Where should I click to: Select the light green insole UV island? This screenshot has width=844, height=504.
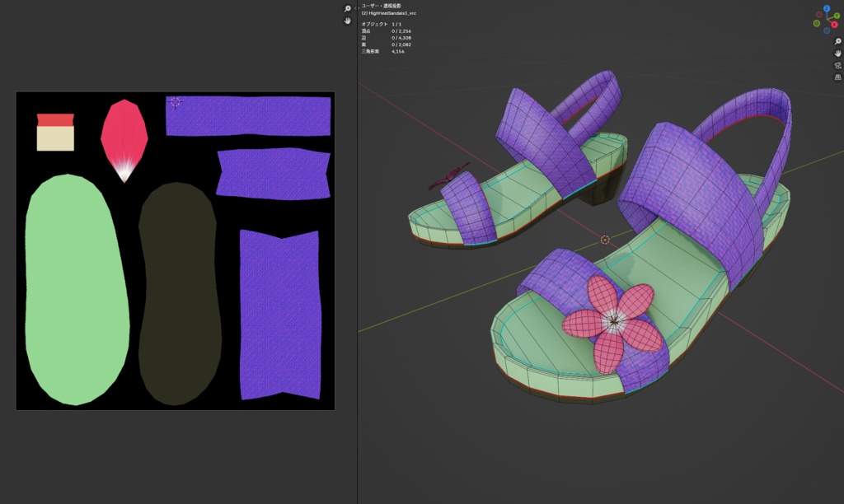[x=76, y=288]
